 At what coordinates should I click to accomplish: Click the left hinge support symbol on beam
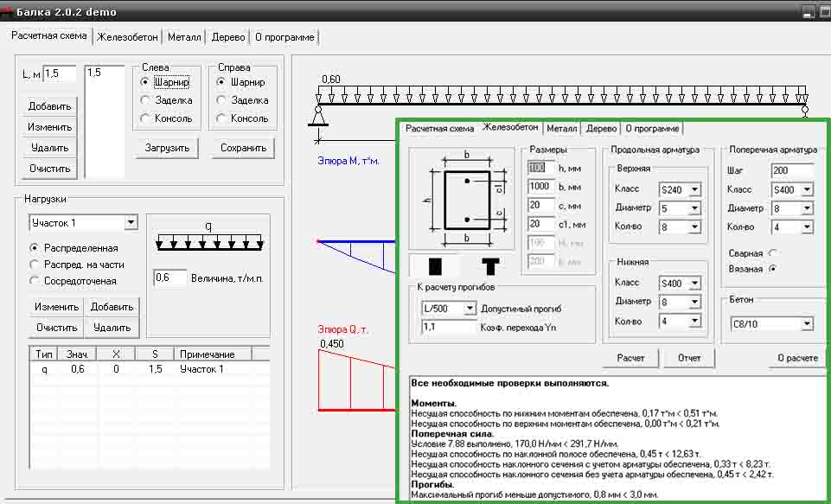[x=318, y=117]
